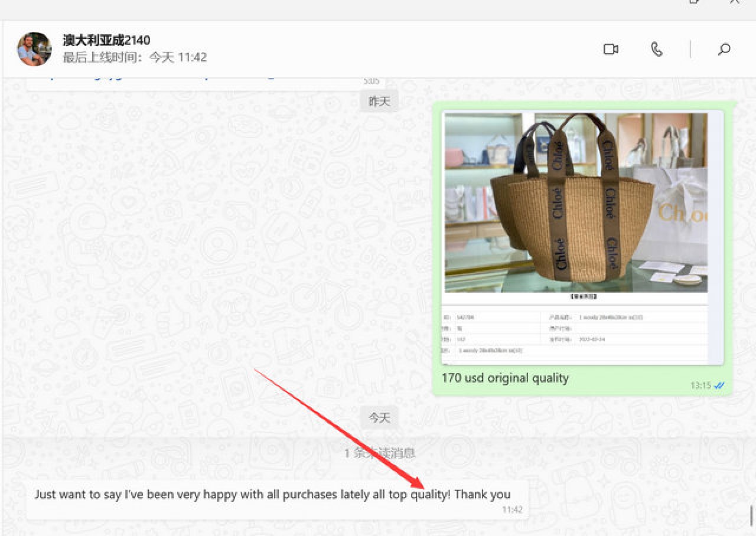Open contact info via name 澳大利亚成2140
The image size is (756, 536).
pos(106,40)
